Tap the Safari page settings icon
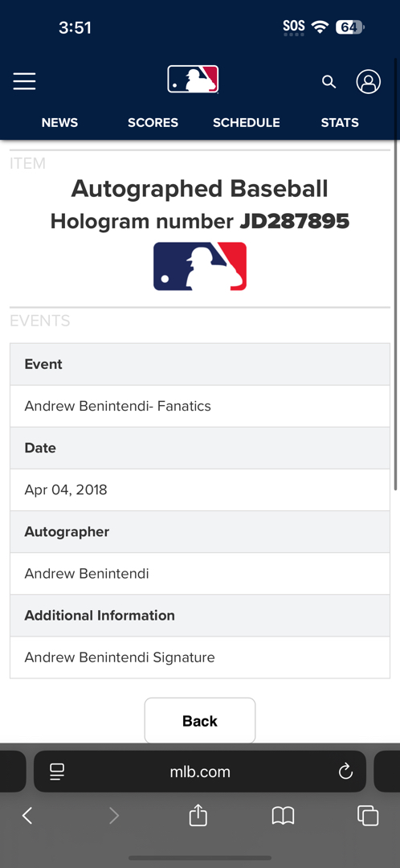This screenshot has height=868, width=400. 57,772
